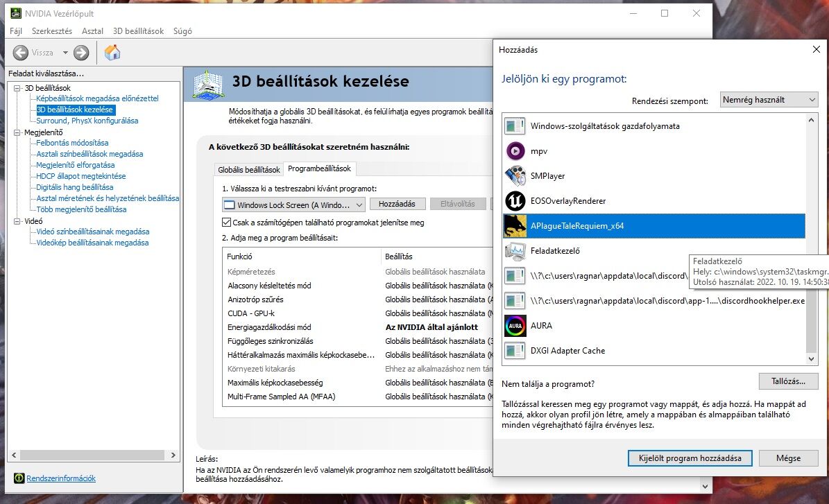Select the DXGI Adapter Cache icon

coord(515,350)
